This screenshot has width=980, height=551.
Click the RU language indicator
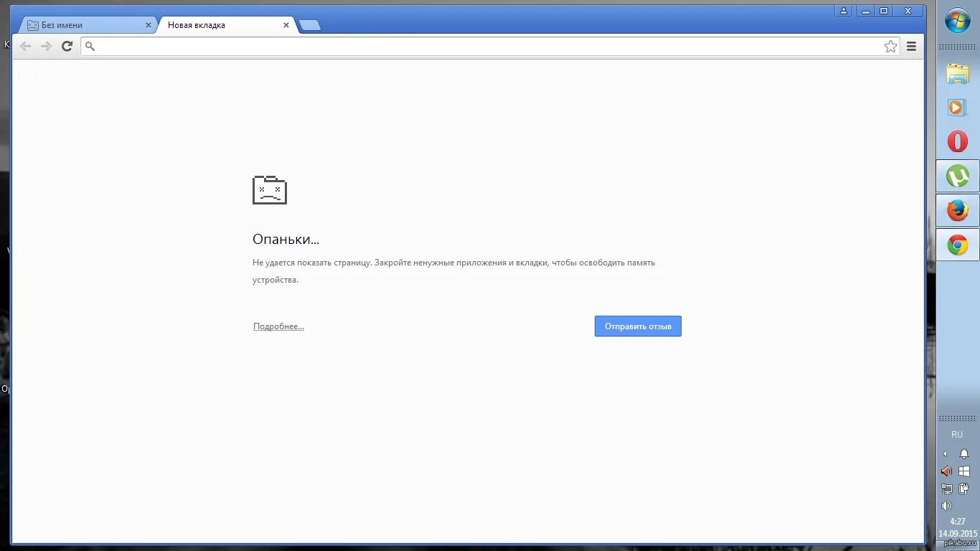[957, 435]
